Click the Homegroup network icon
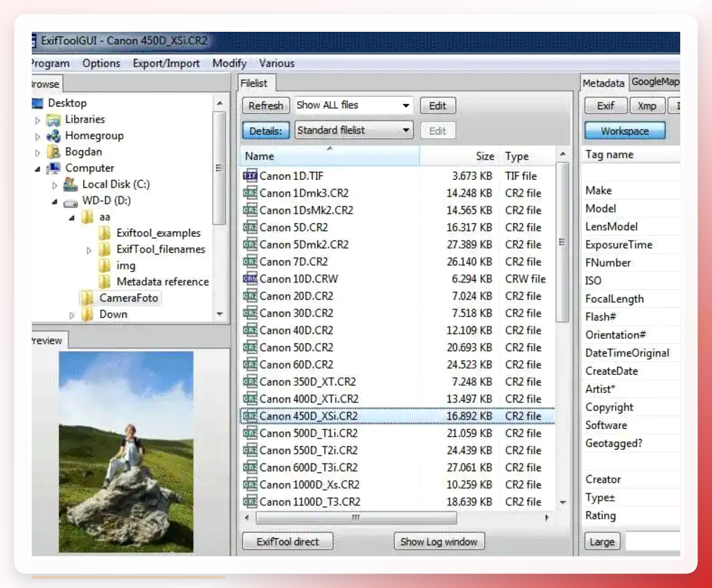The width and height of the screenshot is (712, 588). (53, 136)
